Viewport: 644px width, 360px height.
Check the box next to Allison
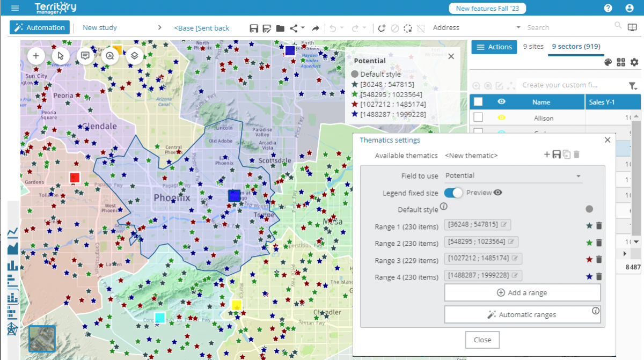(x=478, y=117)
